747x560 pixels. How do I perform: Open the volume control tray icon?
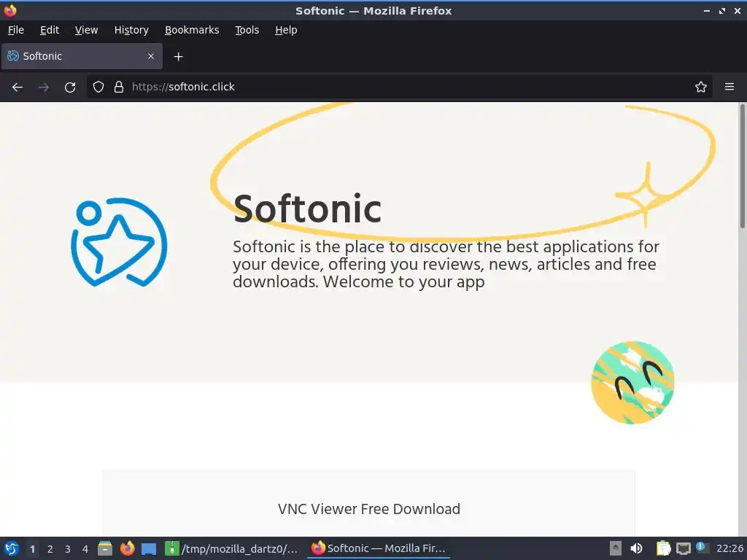pos(636,548)
